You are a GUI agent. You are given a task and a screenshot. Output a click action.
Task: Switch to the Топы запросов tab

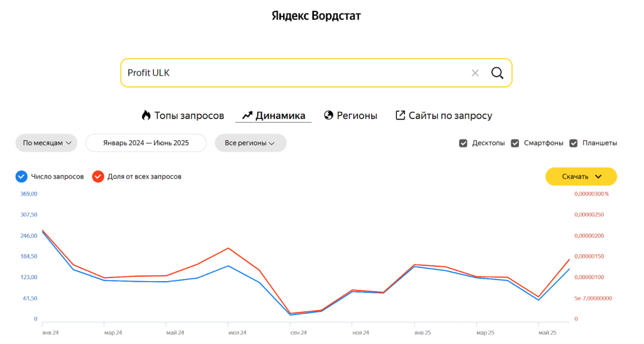point(189,116)
